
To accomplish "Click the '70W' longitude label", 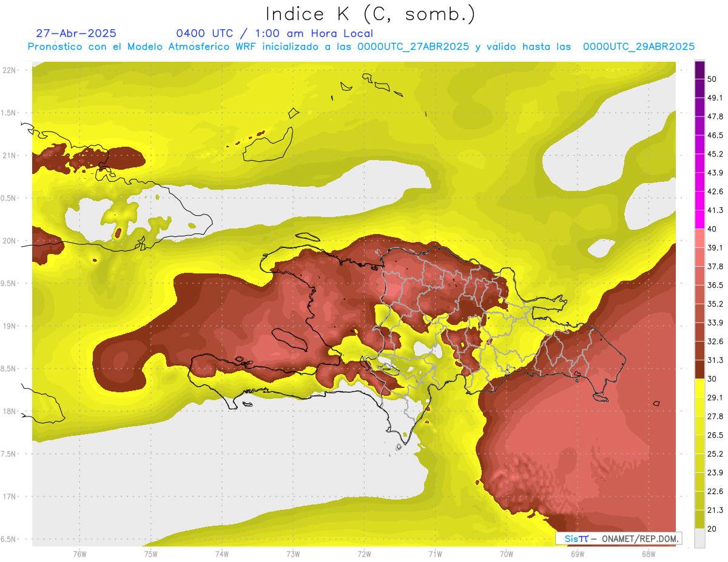I will (x=507, y=554).
